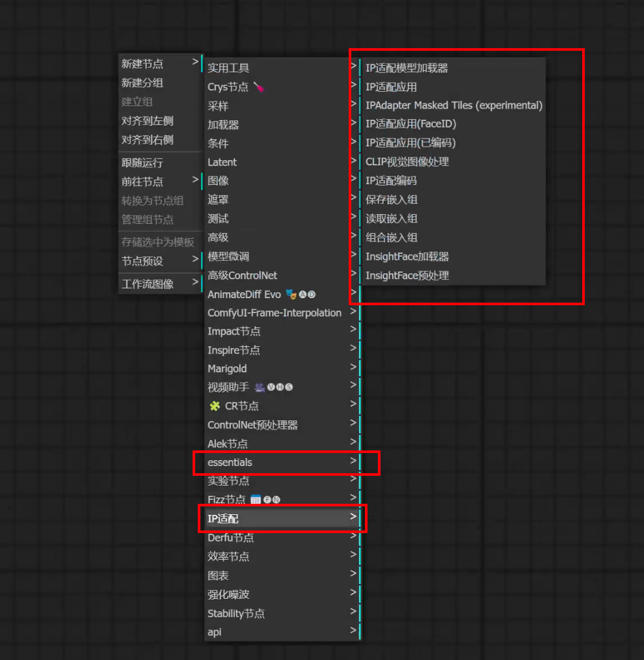Viewport: 644px width, 660px height.
Task: Expand the ComfyUI-Frame-Interpolation submenu arrow
Action: click(x=353, y=311)
